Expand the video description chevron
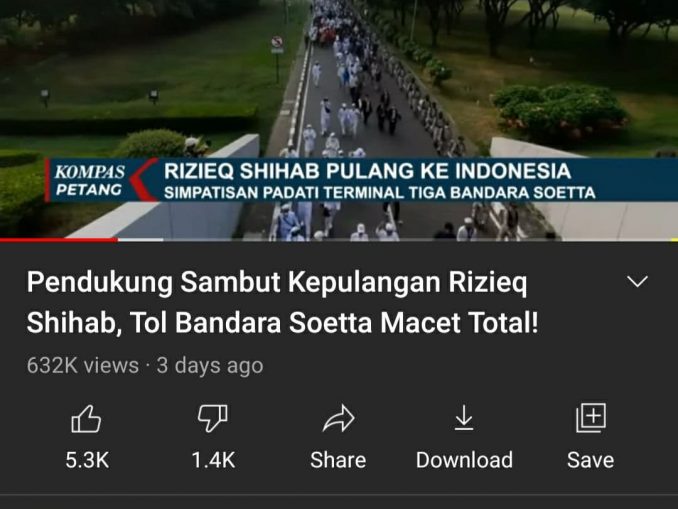 click(637, 282)
